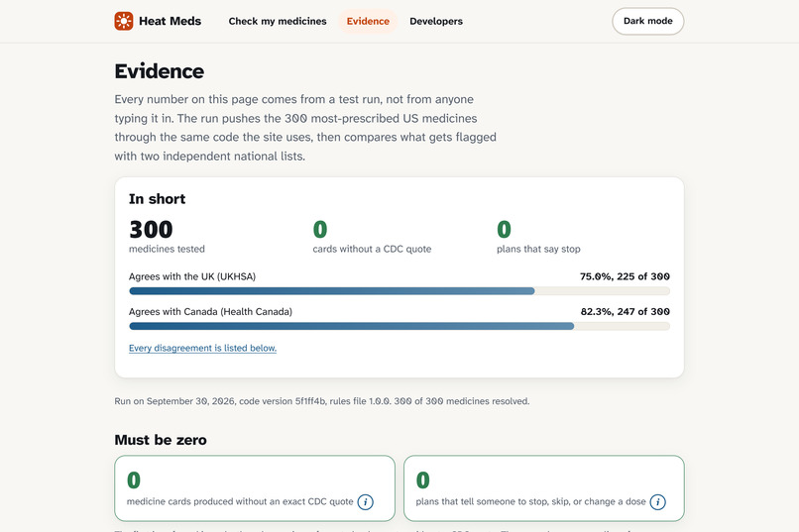Viewport: 799px width, 532px height.
Task: Open the Developers nav item
Action: tap(436, 22)
